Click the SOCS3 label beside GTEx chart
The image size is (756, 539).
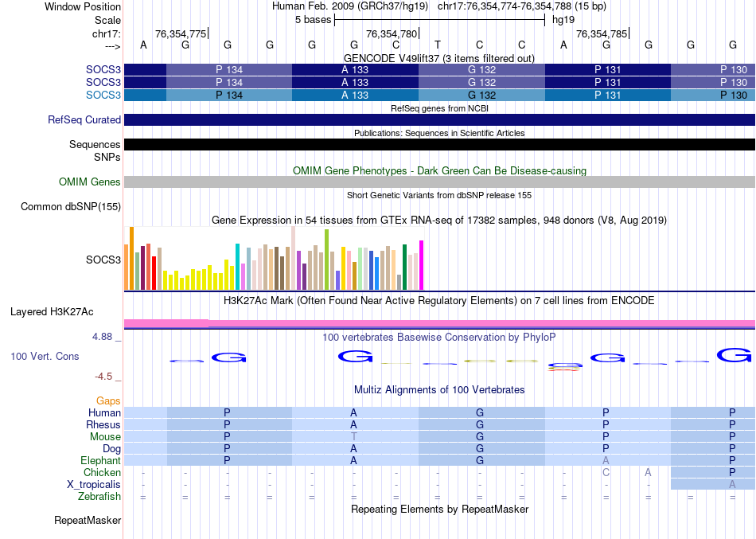[103, 260]
